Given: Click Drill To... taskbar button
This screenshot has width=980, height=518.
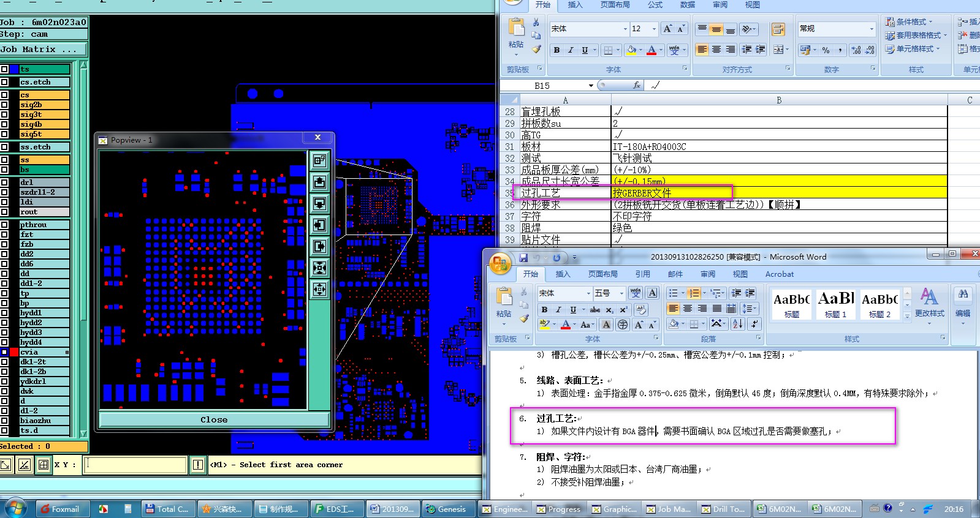Looking at the screenshot, I should point(723,509).
